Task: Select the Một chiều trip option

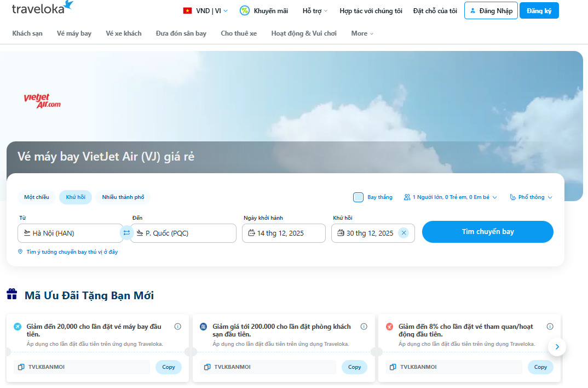Action: [x=36, y=197]
